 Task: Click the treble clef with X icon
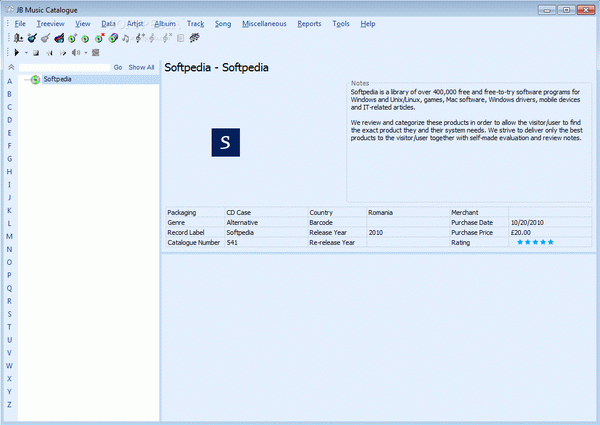pyautogui.click(x=167, y=38)
